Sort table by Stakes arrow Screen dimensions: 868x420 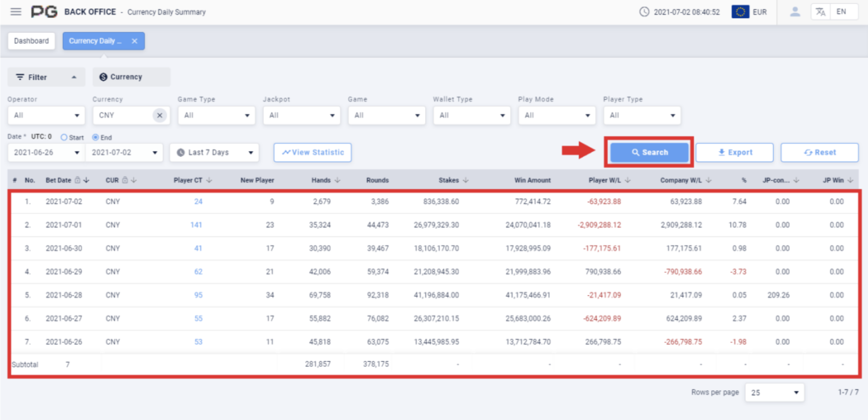click(466, 180)
